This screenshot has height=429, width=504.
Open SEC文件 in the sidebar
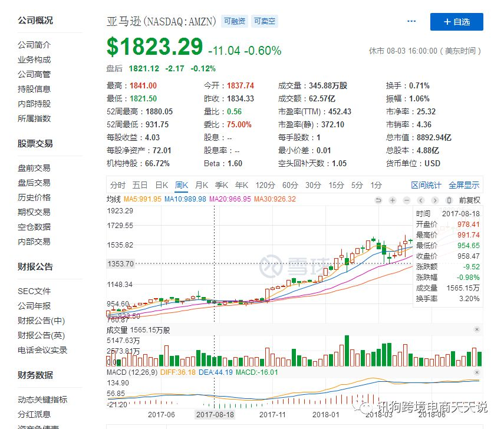(34, 291)
